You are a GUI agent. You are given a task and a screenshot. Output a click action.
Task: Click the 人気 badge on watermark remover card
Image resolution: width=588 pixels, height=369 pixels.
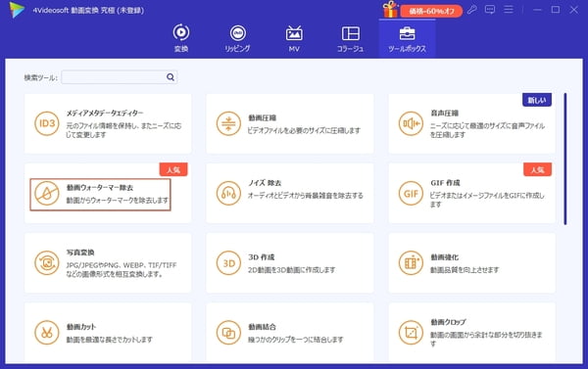[x=173, y=169]
